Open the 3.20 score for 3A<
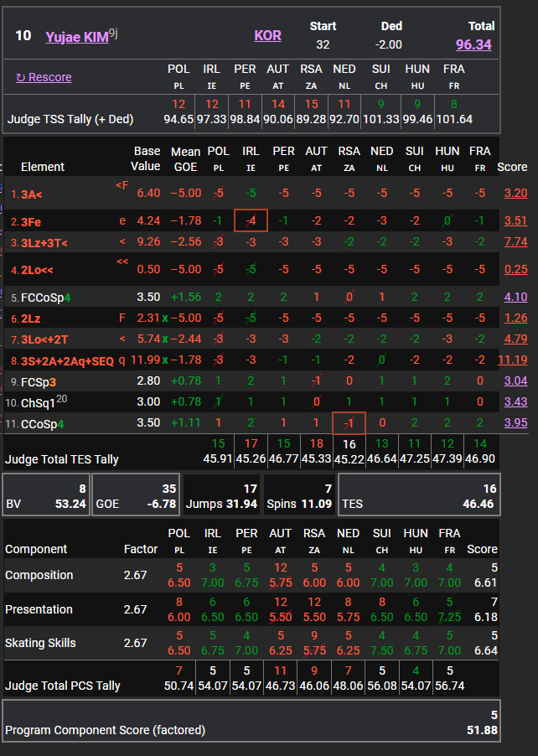This screenshot has height=756, width=538. tap(515, 194)
